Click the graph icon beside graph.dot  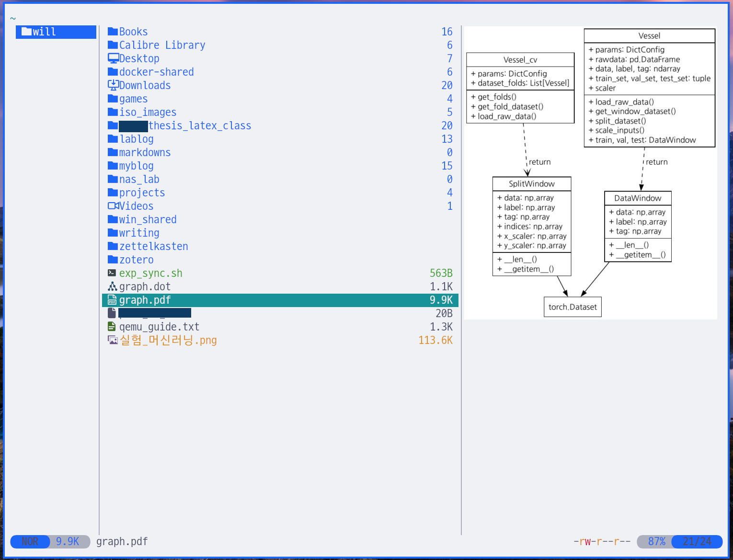coord(113,286)
